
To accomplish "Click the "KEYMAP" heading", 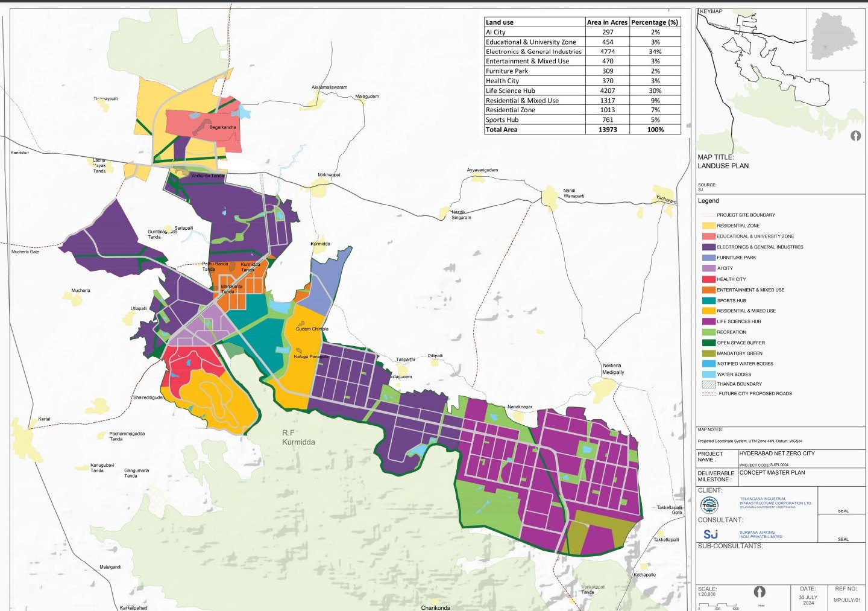I will coord(711,11).
